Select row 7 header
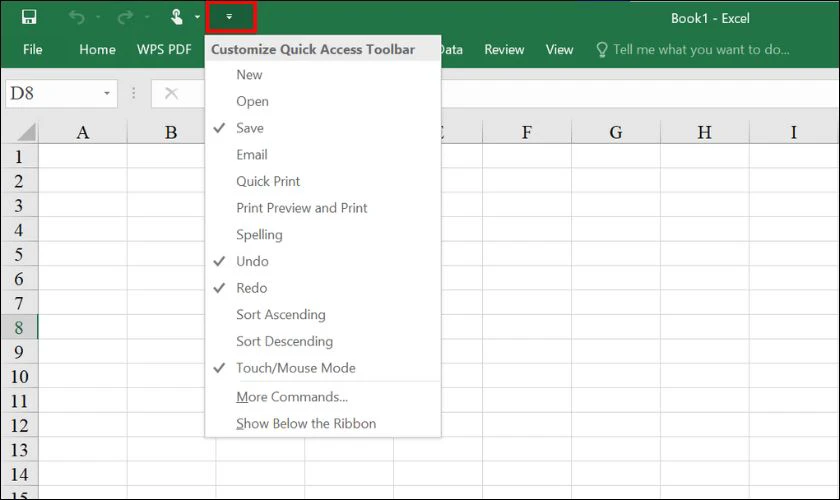 (19, 303)
